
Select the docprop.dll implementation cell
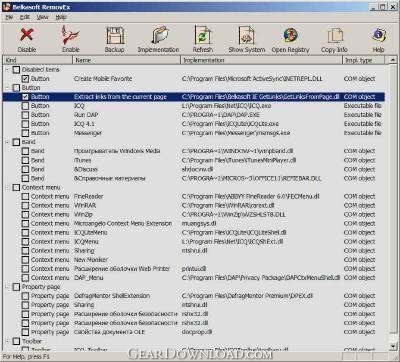pyautogui.click(x=197, y=332)
